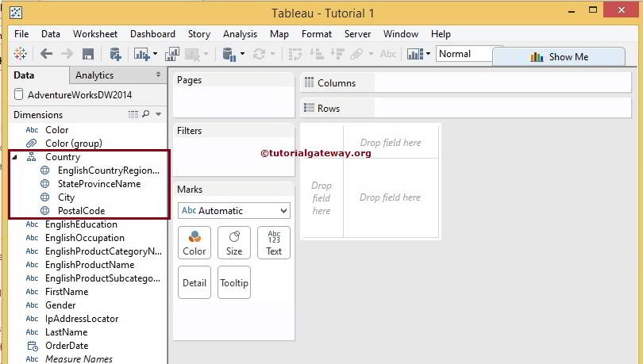Select the EnglishEducation dimension
This screenshot has height=364, width=643.
pyautogui.click(x=81, y=224)
